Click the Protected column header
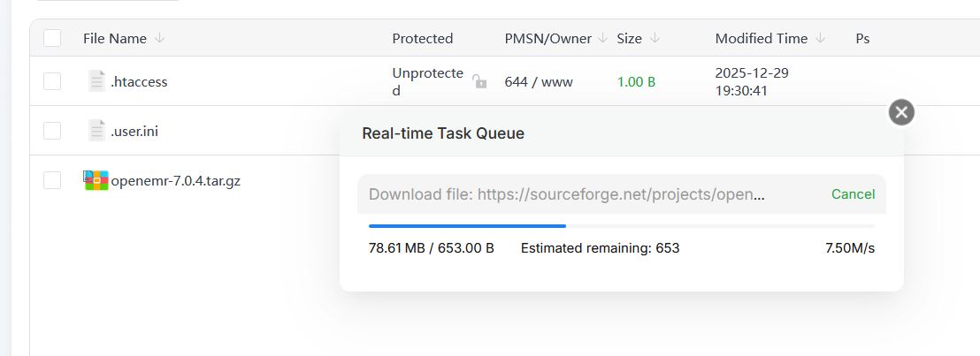 coord(422,38)
